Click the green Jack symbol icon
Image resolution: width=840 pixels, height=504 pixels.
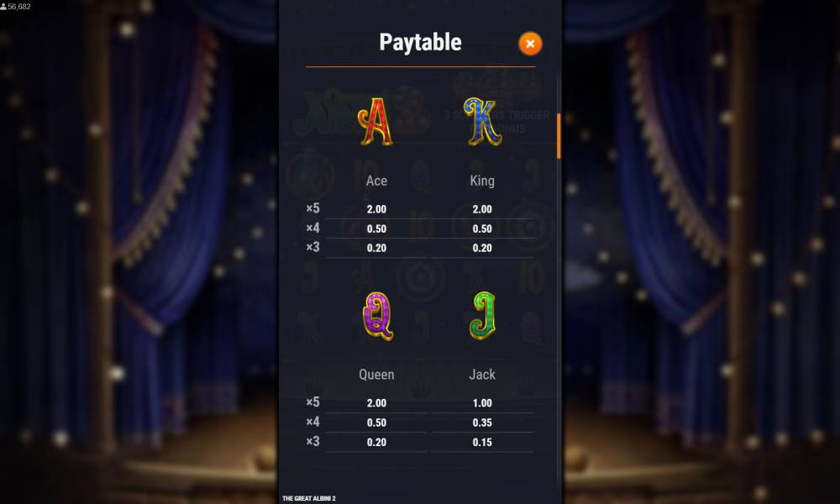click(x=483, y=316)
